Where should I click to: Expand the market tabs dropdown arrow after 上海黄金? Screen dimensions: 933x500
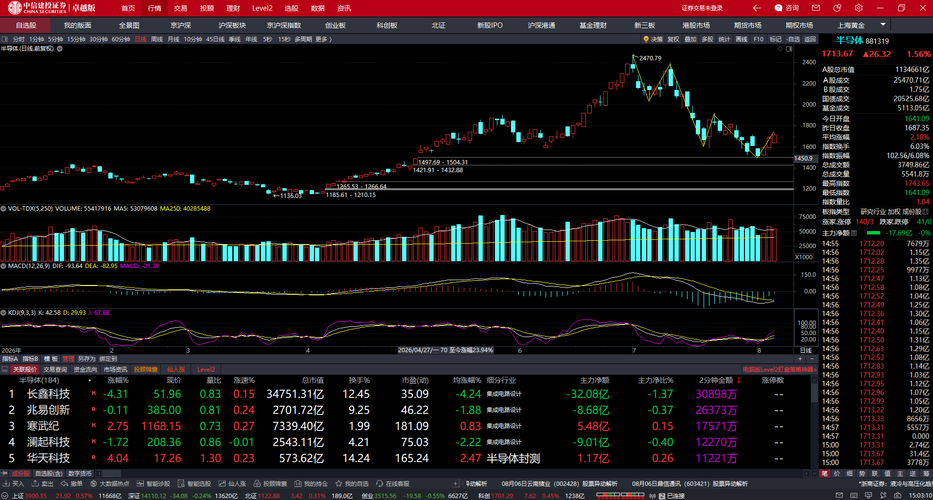(883, 25)
